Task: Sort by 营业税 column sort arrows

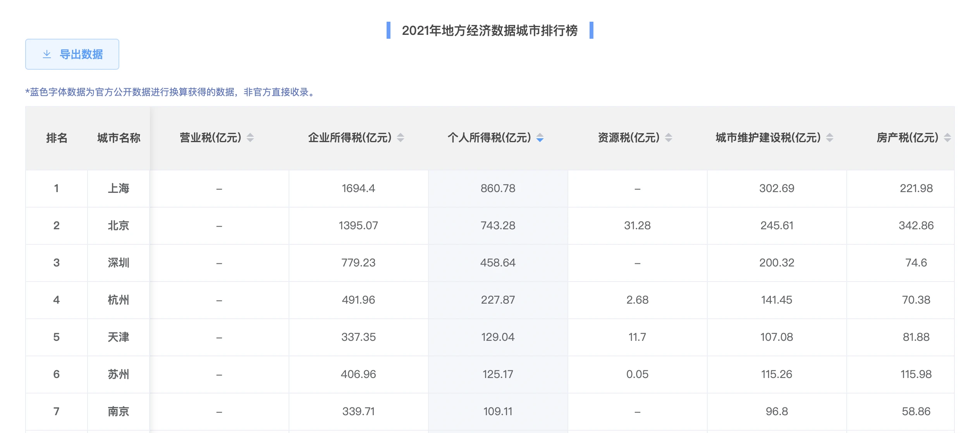Action: point(250,137)
